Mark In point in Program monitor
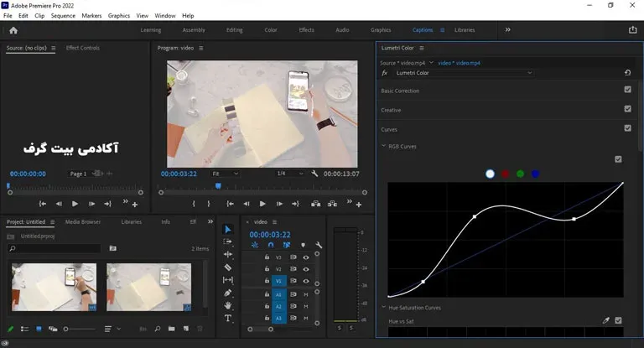Viewport: 644px width, 348px height. click(194, 204)
